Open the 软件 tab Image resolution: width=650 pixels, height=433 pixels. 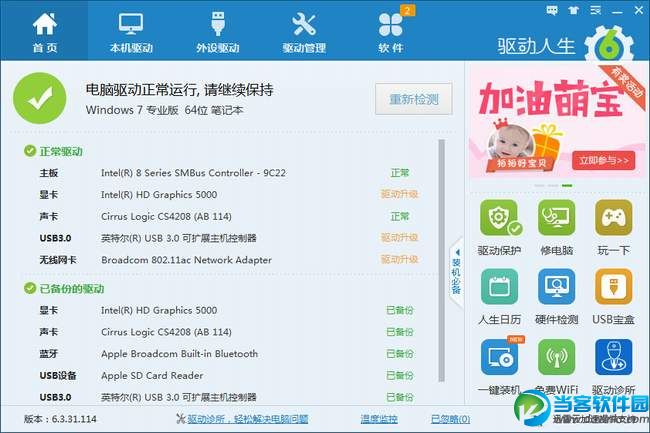click(390, 32)
